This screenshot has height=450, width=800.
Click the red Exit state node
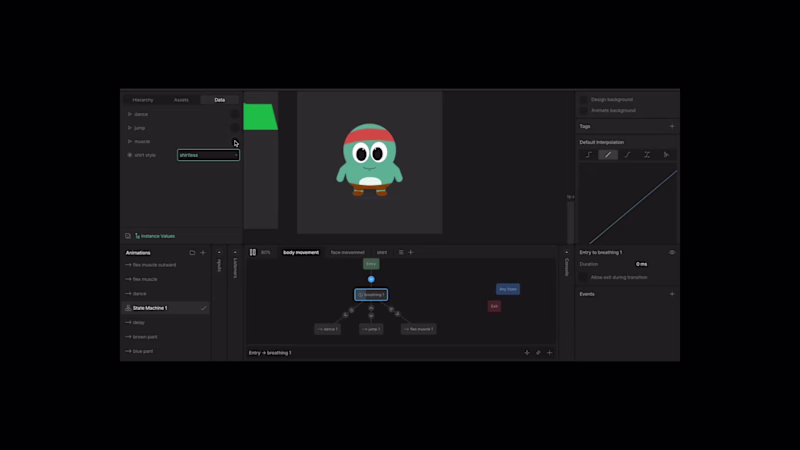click(x=494, y=306)
